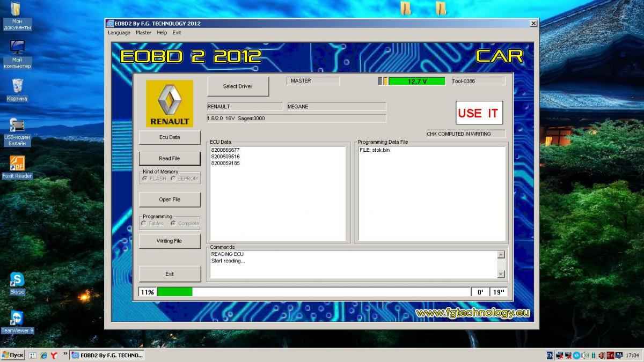Open the Мои документы desktop folder
Screen dimensions: 644x362
[17, 15]
